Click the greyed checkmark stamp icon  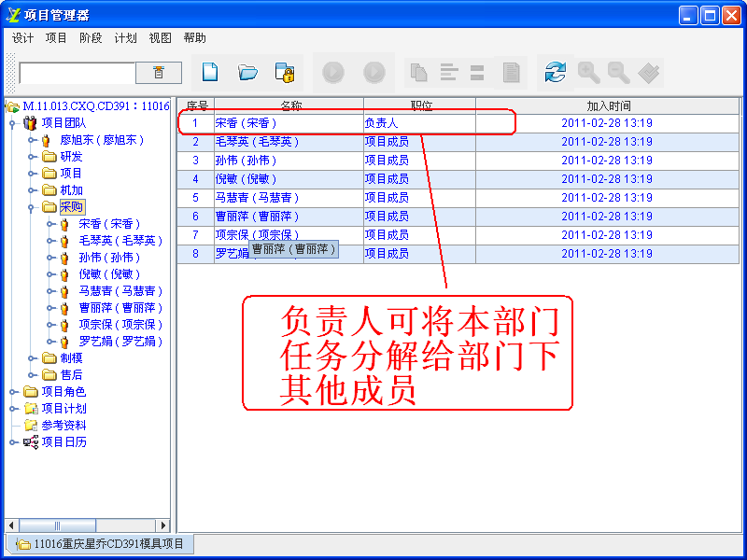649,73
